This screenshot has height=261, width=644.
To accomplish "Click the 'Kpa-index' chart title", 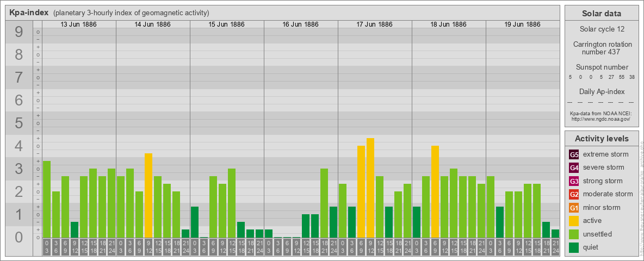I will click(29, 13).
